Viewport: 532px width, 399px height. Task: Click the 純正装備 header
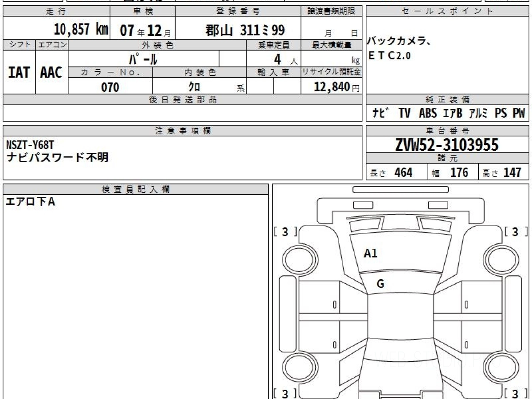[x=448, y=100]
